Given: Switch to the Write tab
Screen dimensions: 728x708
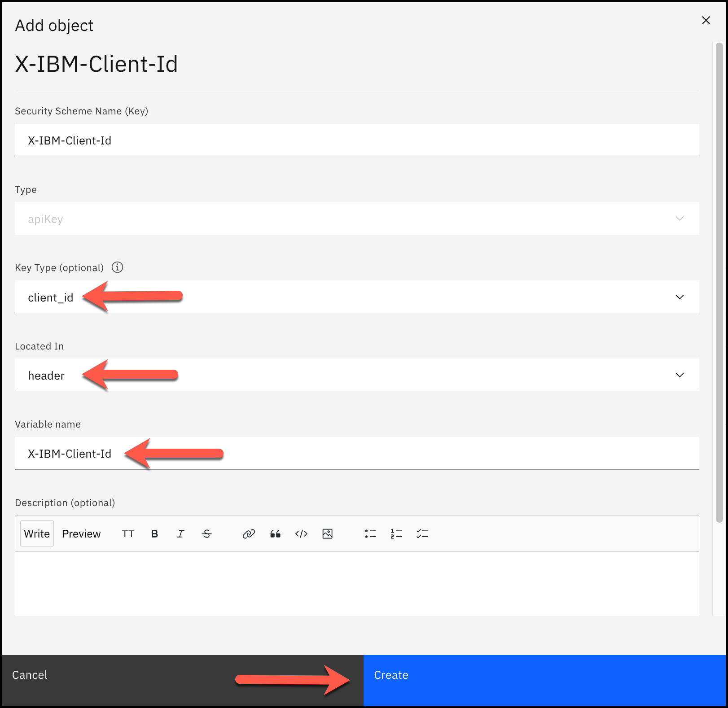Looking at the screenshot, I should (x=37, y=533).
